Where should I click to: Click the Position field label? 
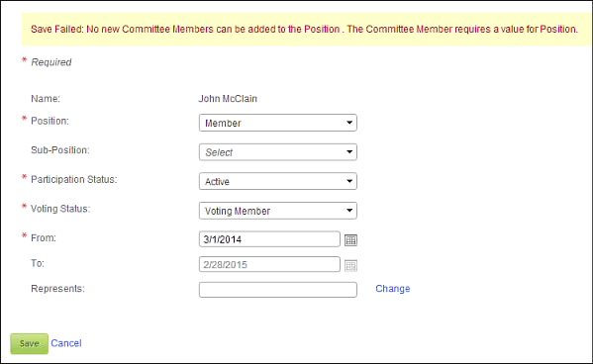(49, 121)
